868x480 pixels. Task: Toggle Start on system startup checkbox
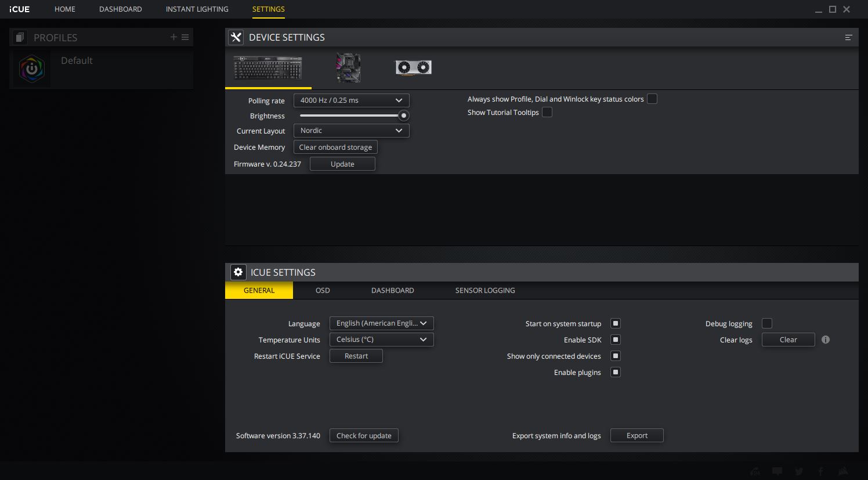pyautogui.click(x=616, y=323)
